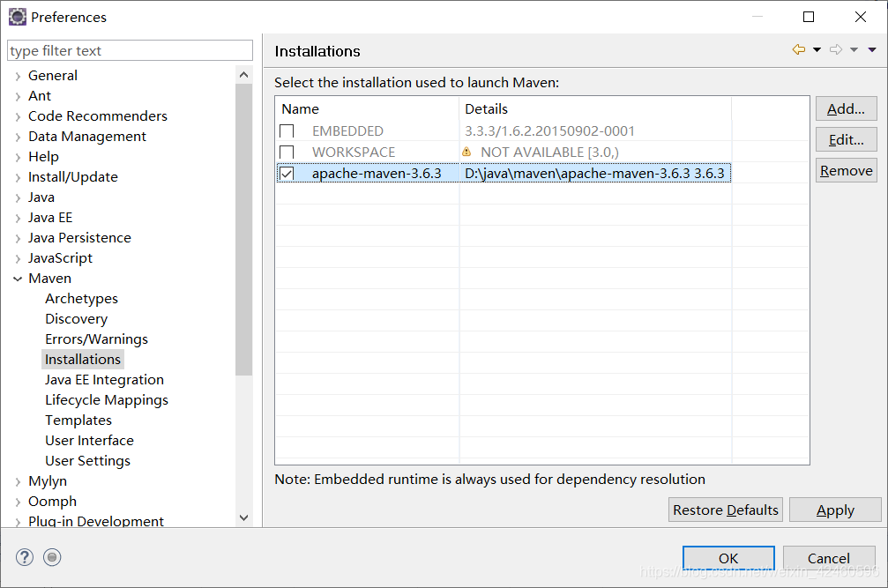The image size is (888, 588).
Task: Select User Settings under Maven
Action: pos(87,461)
